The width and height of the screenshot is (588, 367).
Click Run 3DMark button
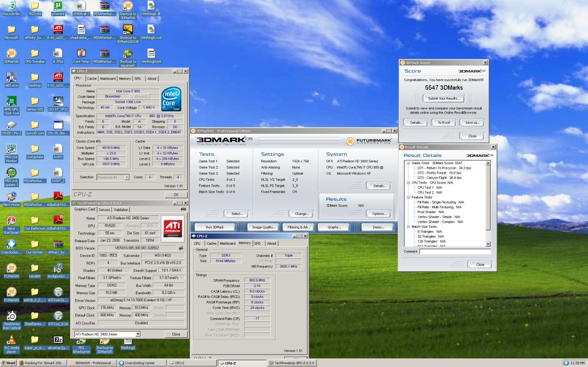(215, 227)
